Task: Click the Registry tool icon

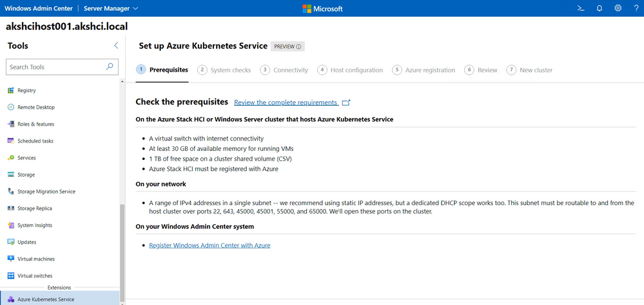Action: pos(11,91)
